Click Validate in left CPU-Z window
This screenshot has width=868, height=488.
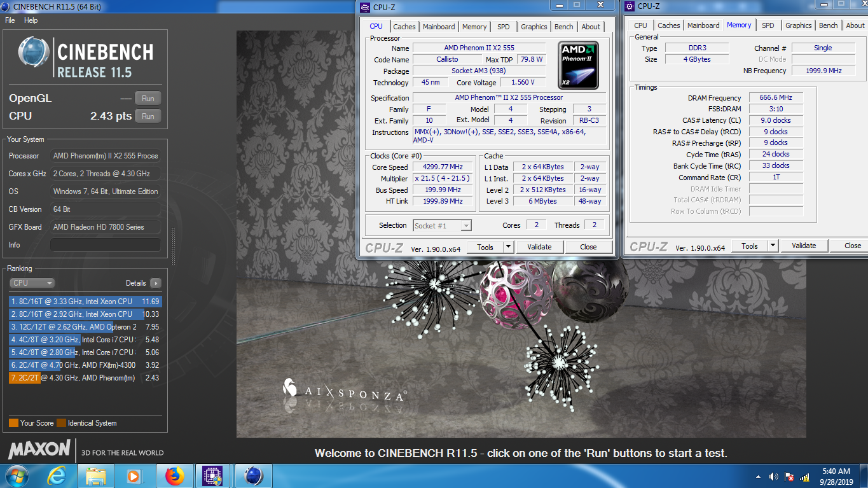tap(539, 247)
